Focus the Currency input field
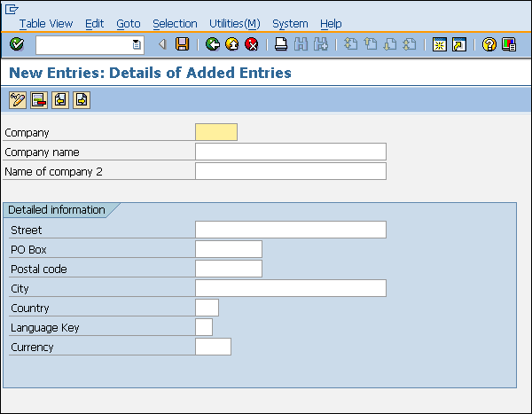Image resolution: width=532 pixels, height=414 pixels. point(213,348)
